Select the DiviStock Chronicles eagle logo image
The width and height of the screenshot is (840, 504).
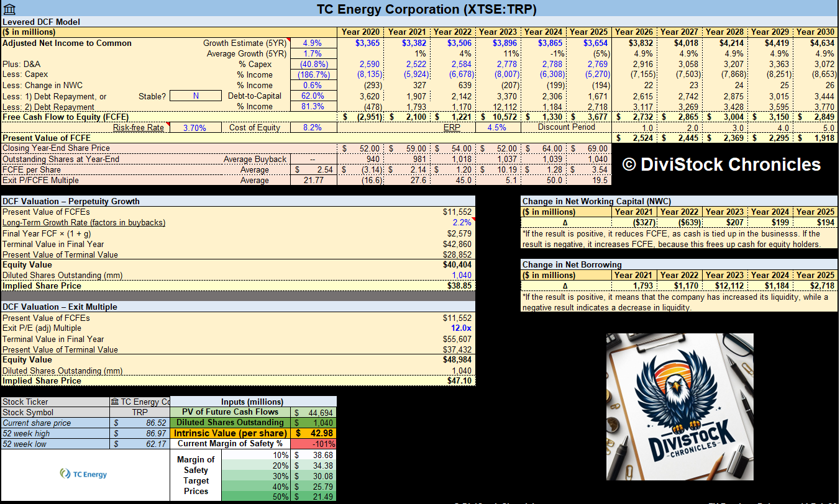[x=680, y=408]
